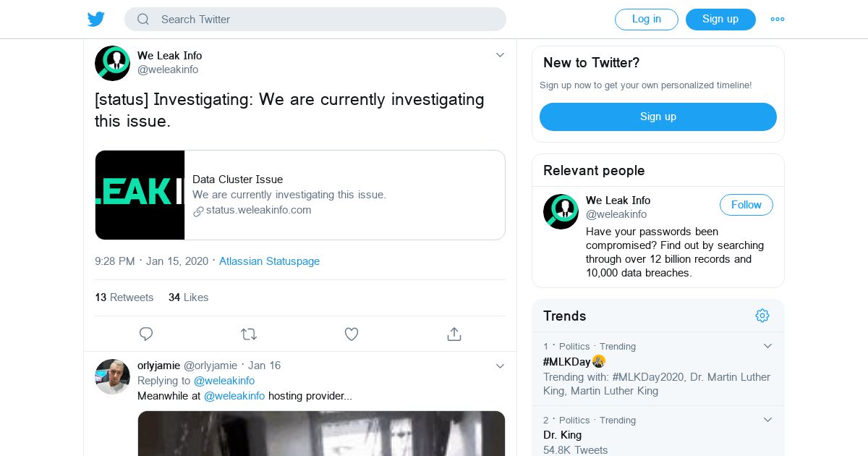This screenshot has height=456, width=868.
Task: View the 13 Retweets list
Action: 124,297
